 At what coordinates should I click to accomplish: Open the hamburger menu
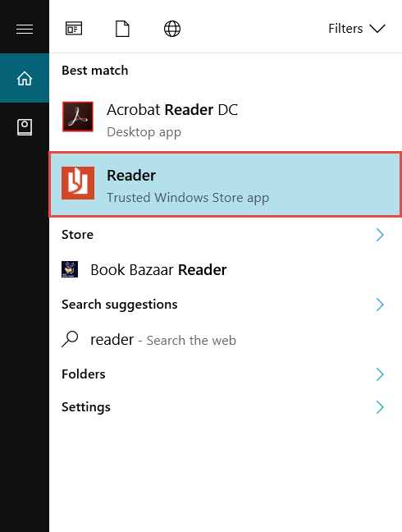click(x=25, y=29)
